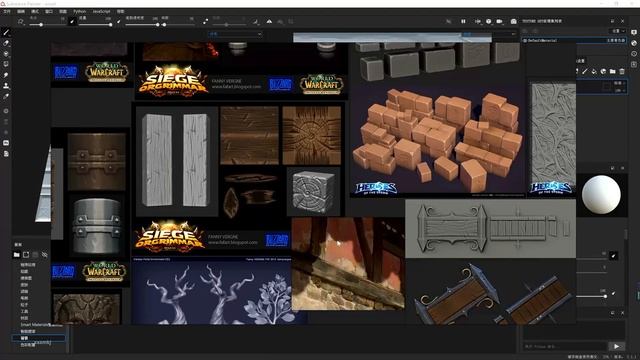Toggle pen pressure icon beside flow slider

coord(119,21)
